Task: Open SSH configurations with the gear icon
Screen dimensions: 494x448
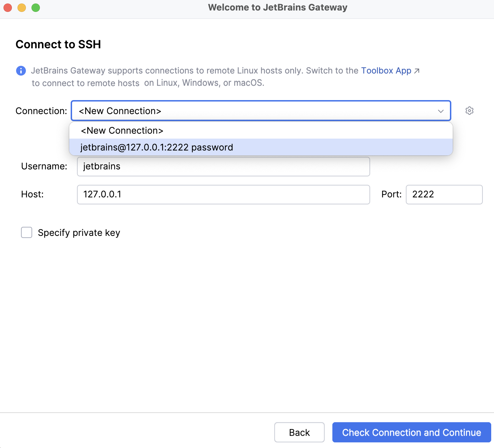Action: point(470,111)
